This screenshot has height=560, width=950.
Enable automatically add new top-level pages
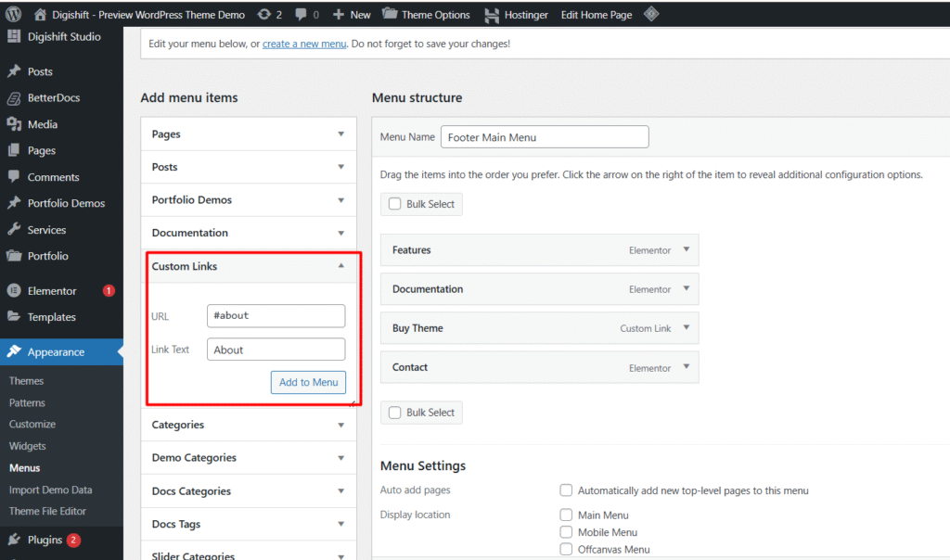(566, 490)
